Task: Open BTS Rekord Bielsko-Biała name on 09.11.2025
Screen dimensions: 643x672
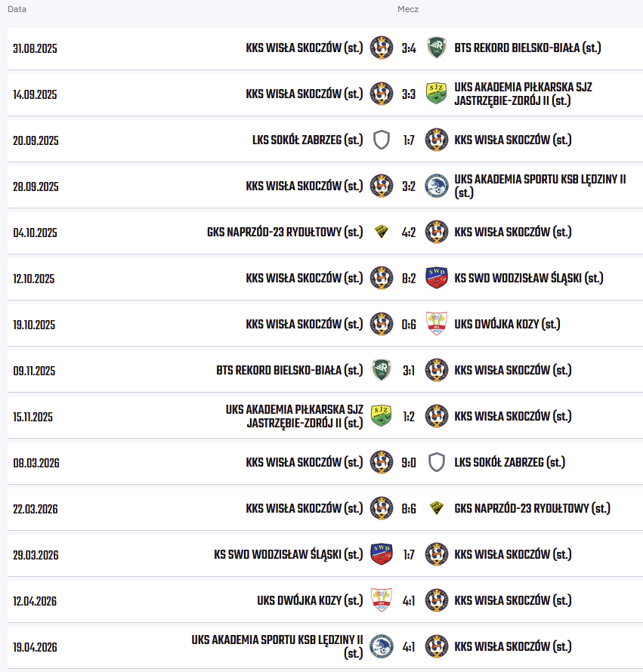Action: (289, 371)
